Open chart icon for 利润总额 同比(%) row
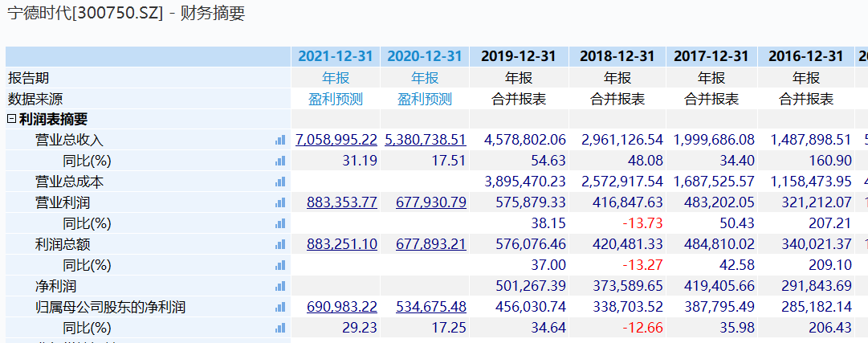This screenshot has height=343, width=868. pos(280,265)
